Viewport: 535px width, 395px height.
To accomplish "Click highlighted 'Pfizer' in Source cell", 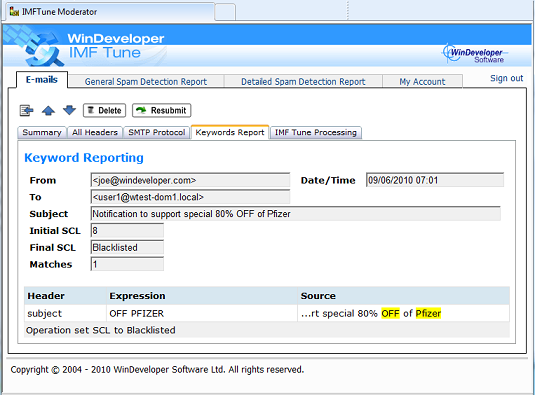I will click(428, 313).
